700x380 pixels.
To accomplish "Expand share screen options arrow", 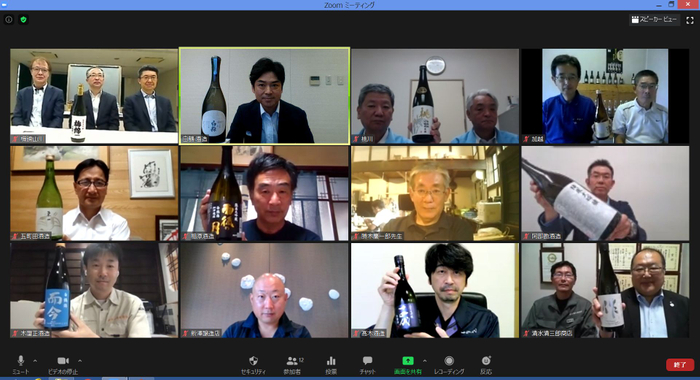I will coord(425,361).
